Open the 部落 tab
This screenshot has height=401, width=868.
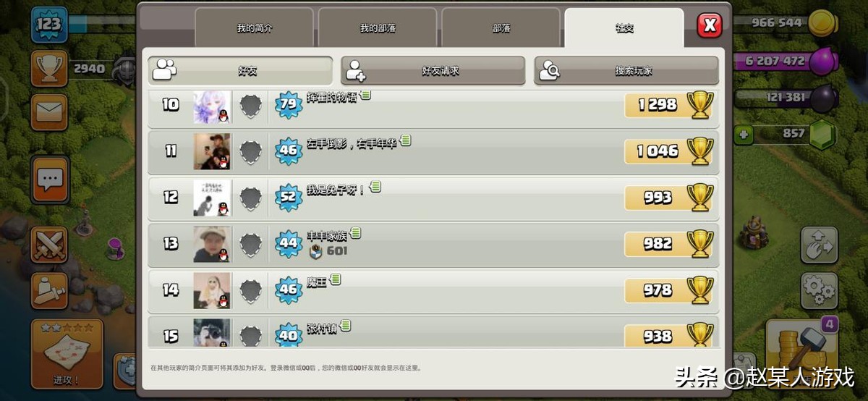click(501, 28)
